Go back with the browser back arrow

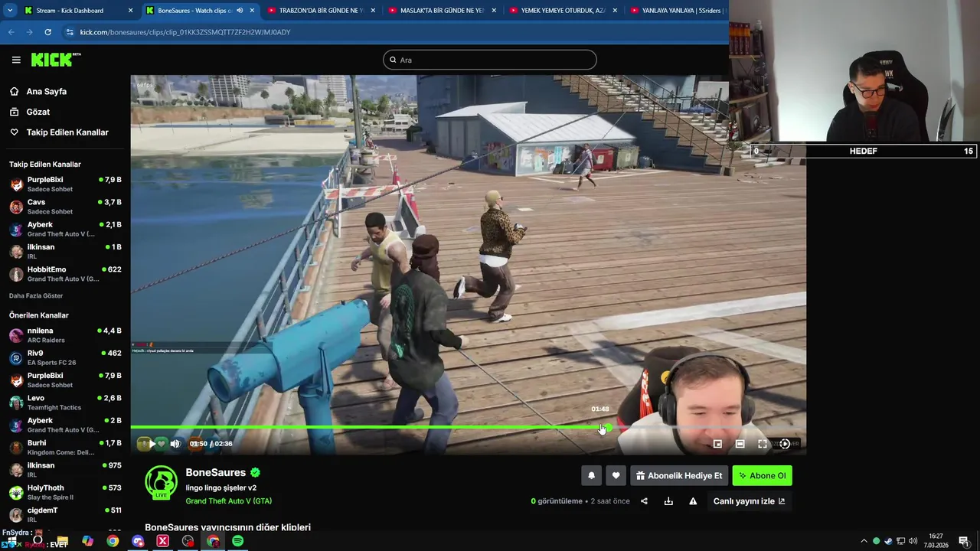coord(11,32)
